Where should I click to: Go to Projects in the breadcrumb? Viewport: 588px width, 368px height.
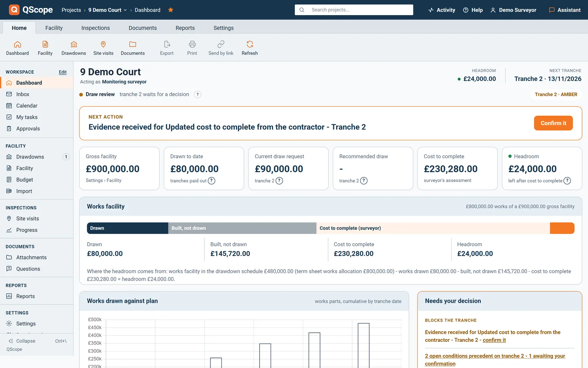click(x=71, y=10)
